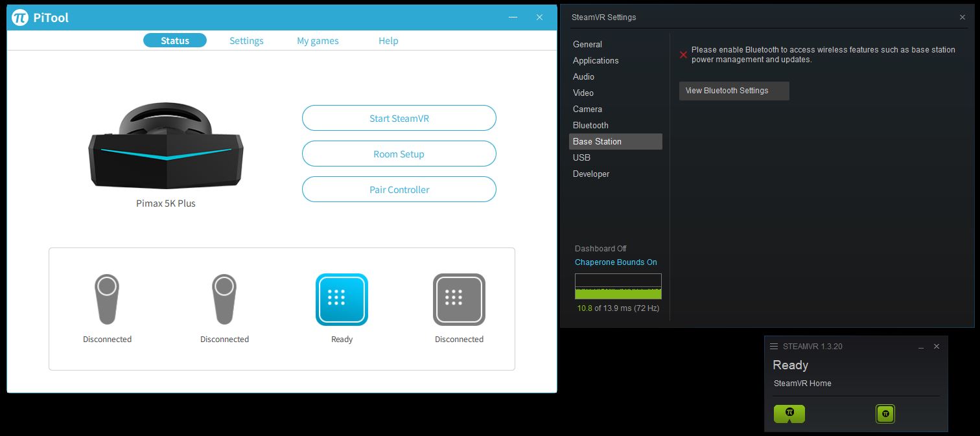980x436 pixels.
Task: Select Bluetooth in SteamVR Settings sidebar
Action: tap(590, 125)
